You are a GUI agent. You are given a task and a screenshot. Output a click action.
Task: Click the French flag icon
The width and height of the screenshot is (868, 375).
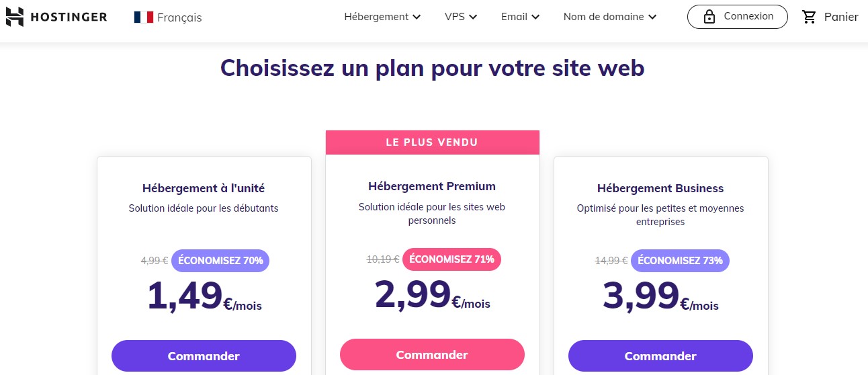tap(143, 17)
